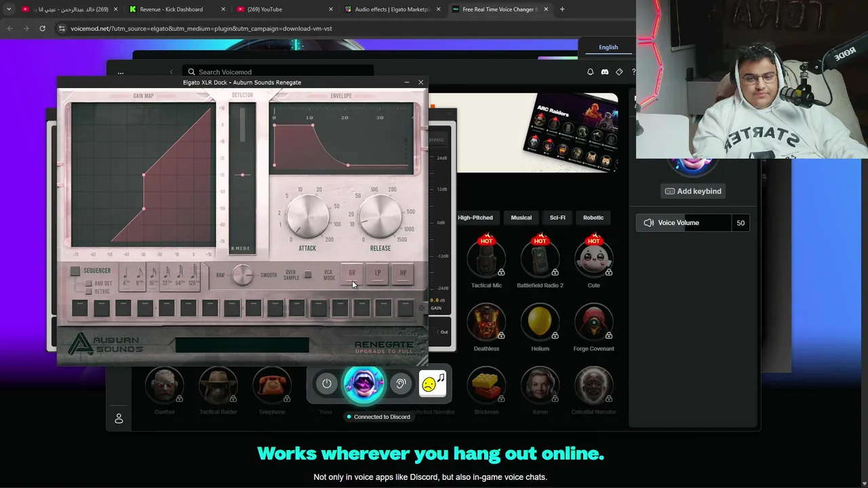Select the GR VCA mode button

point(352,273)
